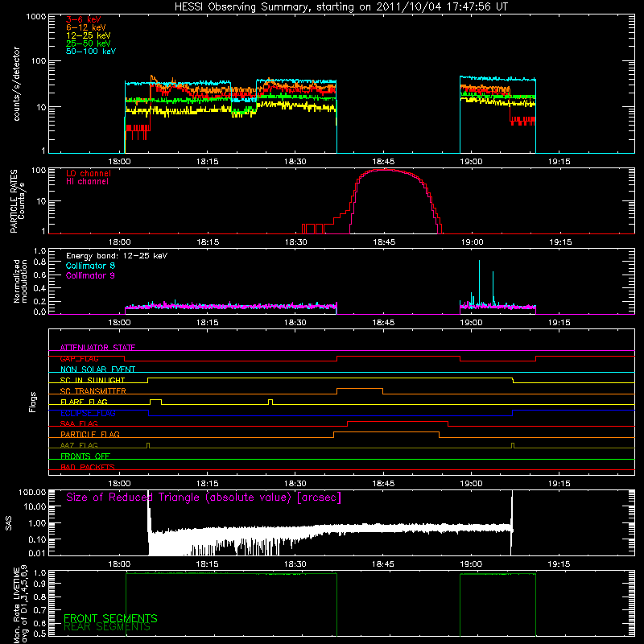Click the 'Energy band: 12-25 keV' label
Screen dimensions: 644x644
[x=117, y=256]
